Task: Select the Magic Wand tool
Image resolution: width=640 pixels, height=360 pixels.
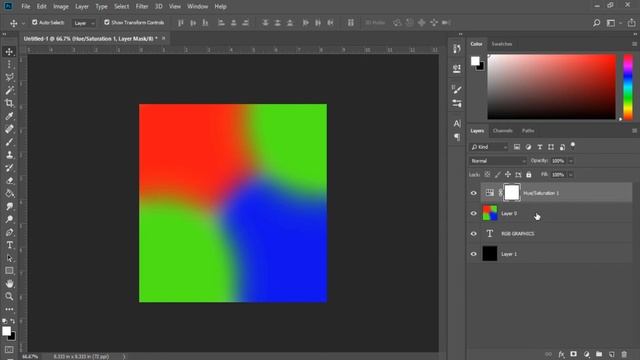Action: (9, 90)
